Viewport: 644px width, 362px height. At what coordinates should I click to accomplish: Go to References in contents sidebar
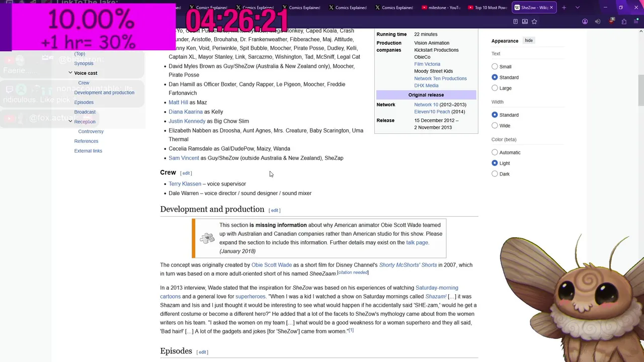pyautogui.click(x=86, y=141)
